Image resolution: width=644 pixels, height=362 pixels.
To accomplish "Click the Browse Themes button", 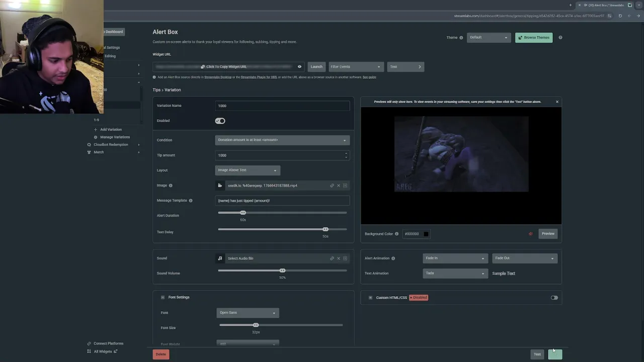I will click(534, 38).
